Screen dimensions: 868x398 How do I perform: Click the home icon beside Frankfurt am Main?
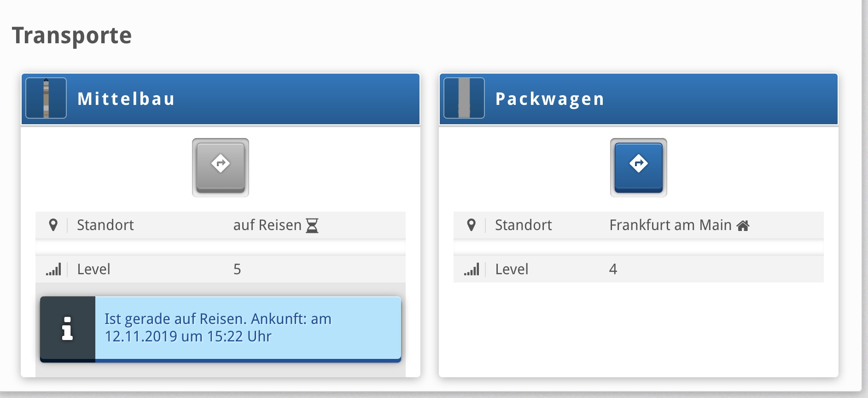click(743, 225)
